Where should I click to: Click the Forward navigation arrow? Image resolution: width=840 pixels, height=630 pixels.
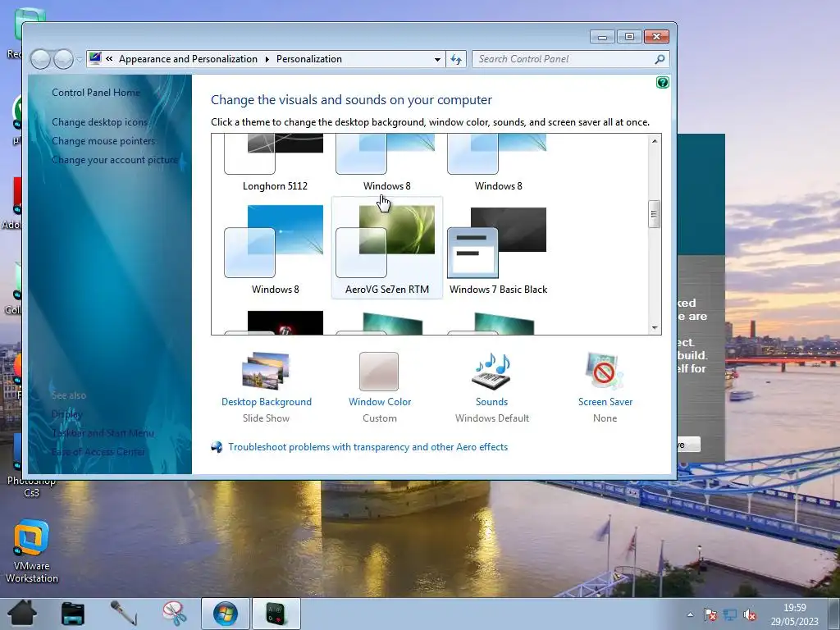point(63,59)
